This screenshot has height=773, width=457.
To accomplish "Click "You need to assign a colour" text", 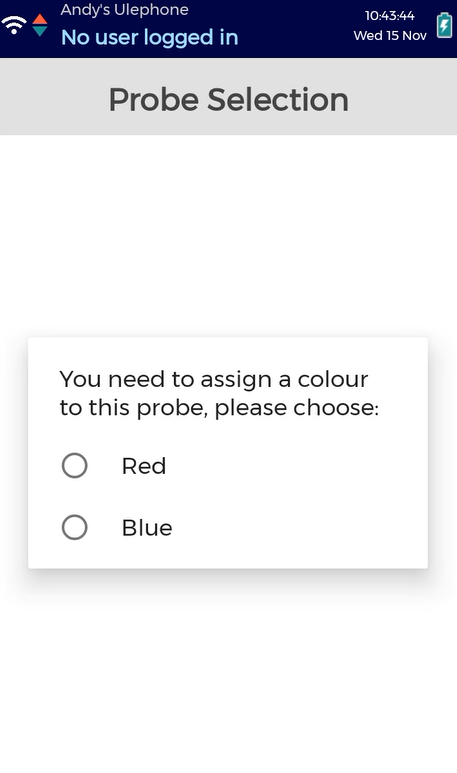I will point(213,379).
